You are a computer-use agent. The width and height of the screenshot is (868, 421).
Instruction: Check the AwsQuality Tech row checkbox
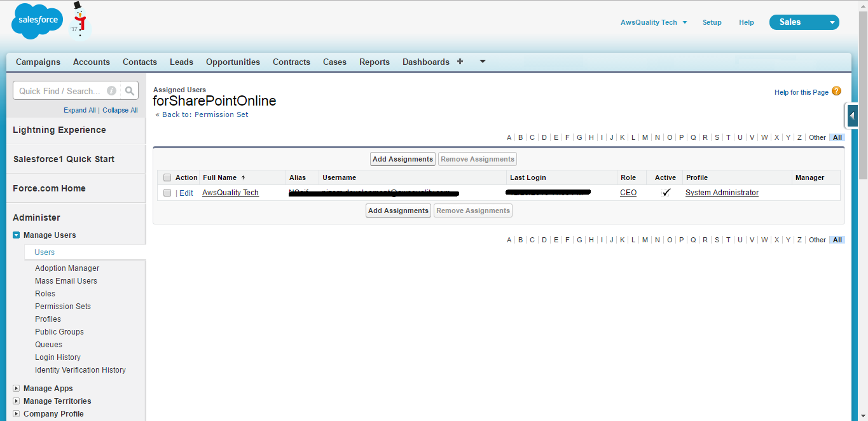[x=167, y=193]
